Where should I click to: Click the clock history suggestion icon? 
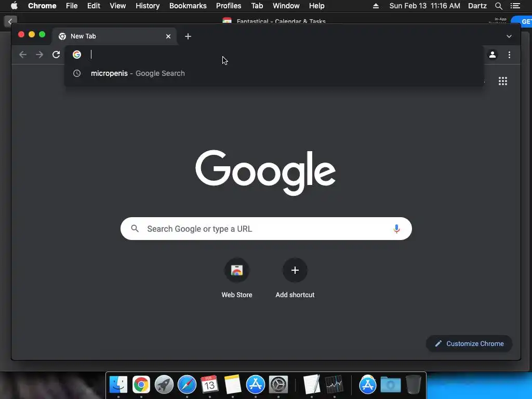point(77,73)
